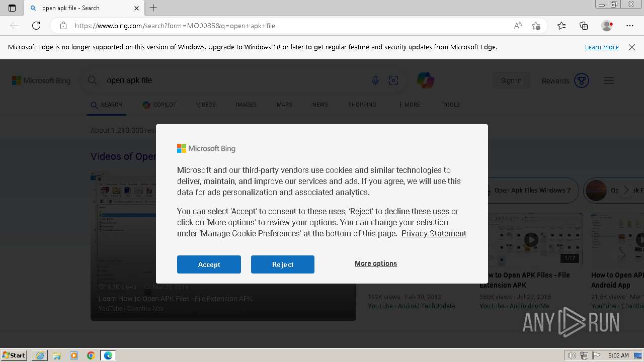Switch to the COPILOT tab

coord(159,105)
